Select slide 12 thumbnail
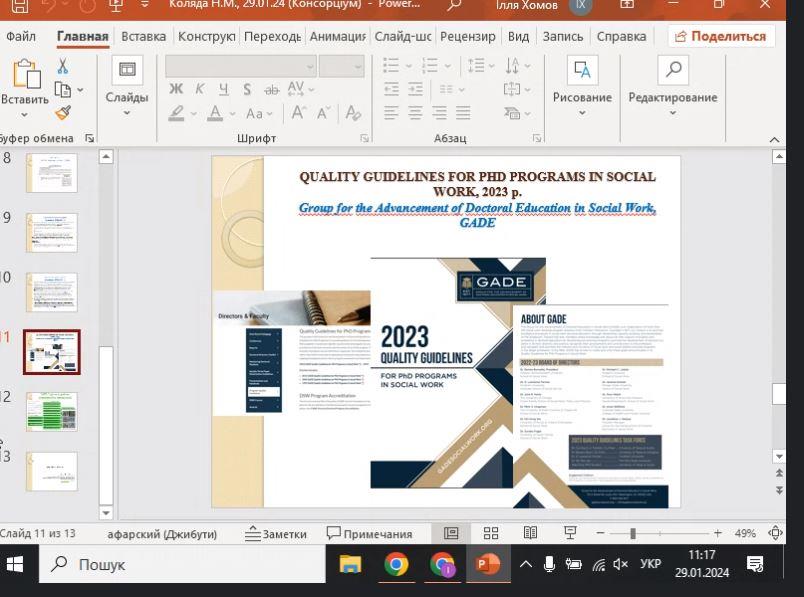 tap(52, 411)
